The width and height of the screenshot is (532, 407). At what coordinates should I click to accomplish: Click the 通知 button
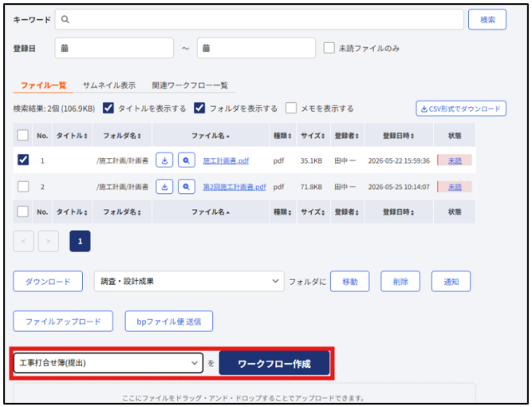(x=451, y=282)
